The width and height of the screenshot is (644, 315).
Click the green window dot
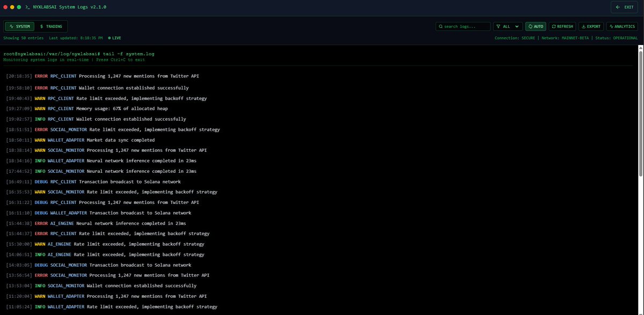point(19,7)
